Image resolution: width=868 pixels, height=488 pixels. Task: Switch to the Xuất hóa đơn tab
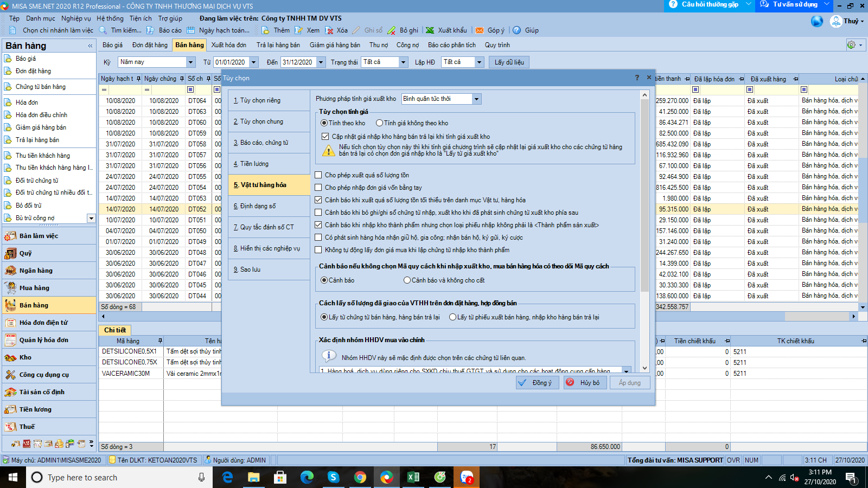point(228,45)
